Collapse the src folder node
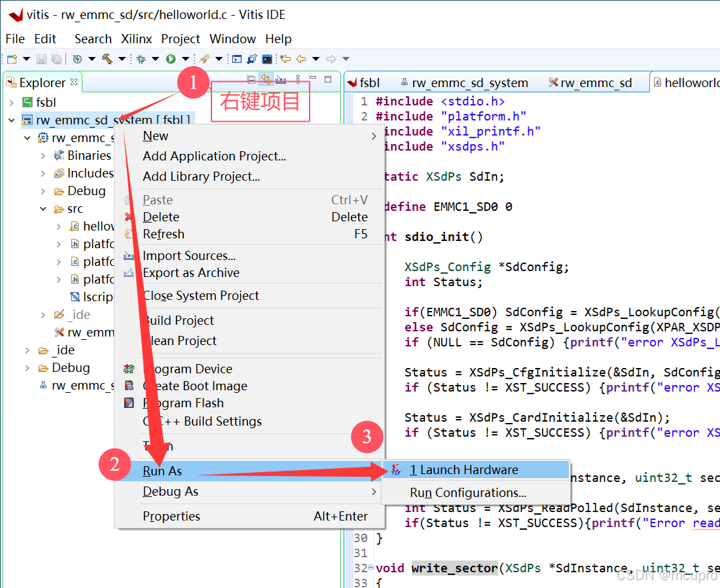 pyautogui.click(x=43, y=209)
